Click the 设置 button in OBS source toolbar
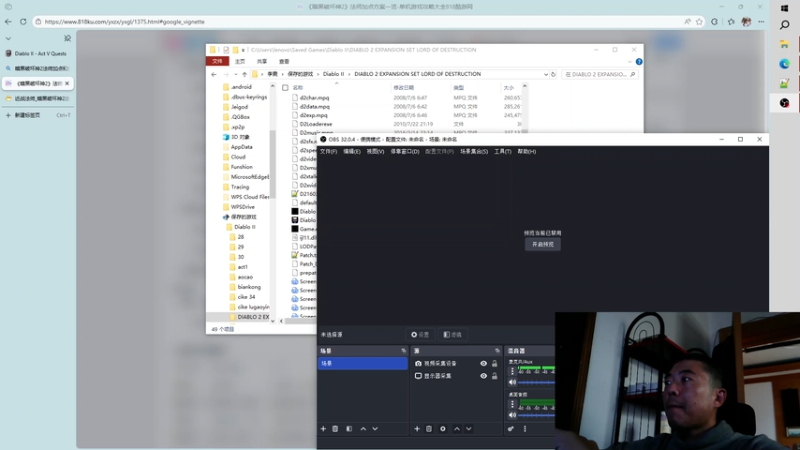800x450 pixels. click(420, 335)
